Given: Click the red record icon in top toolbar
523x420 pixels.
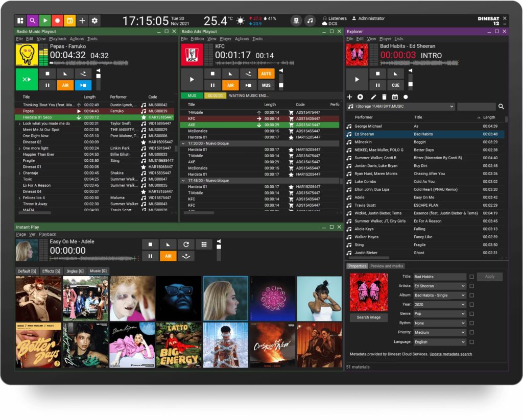Looking at the screenshot, I should [57, 20].
